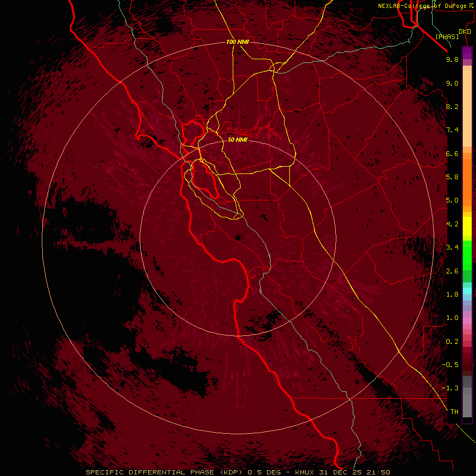Select the 8.2 value on the color scale
The height and width of the screenshot is (476, 476).
[452, 106]
